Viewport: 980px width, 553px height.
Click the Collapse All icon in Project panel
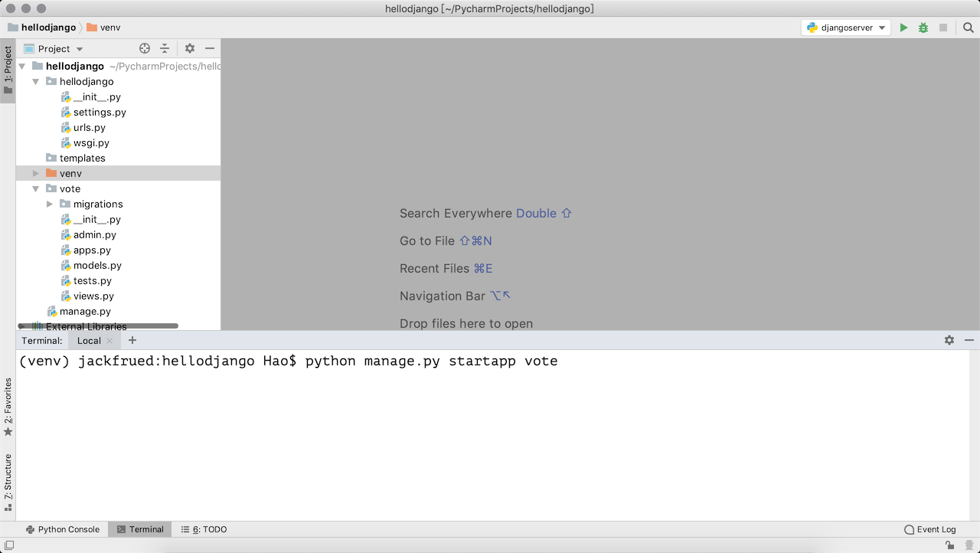pos(164,48)
